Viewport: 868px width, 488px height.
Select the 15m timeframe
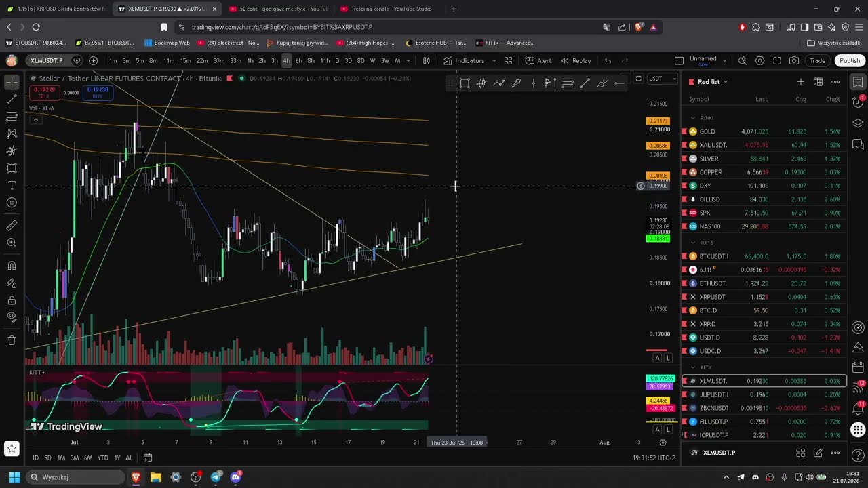[185, 60]
